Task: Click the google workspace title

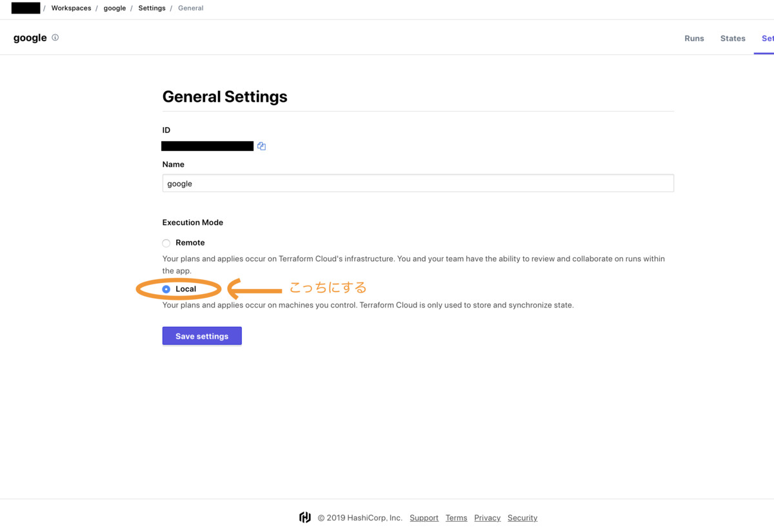Action: (x=30, y=38)
